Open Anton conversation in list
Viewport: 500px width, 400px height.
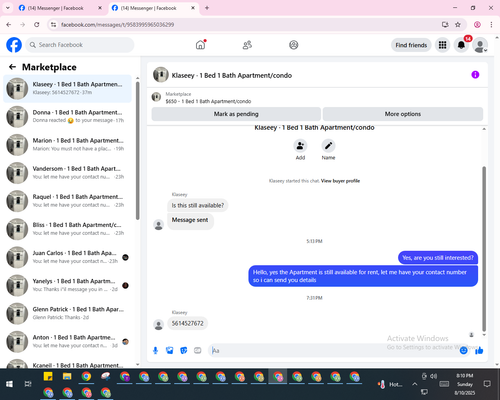point(67,342)
